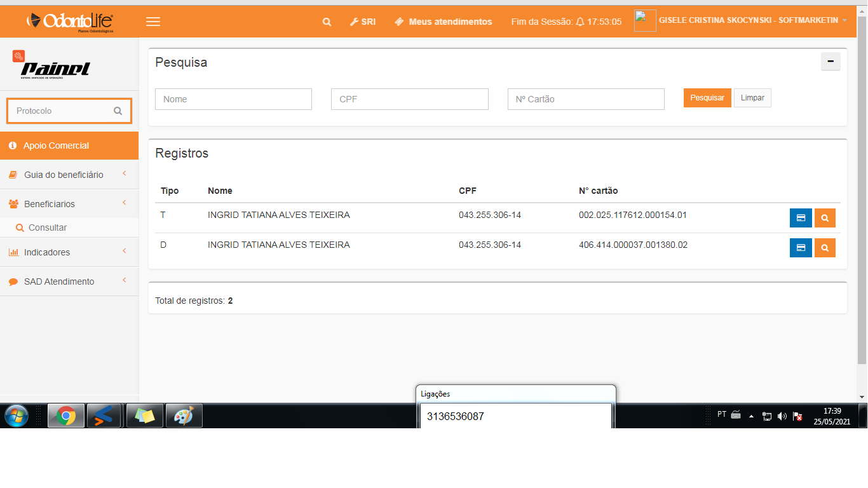Click the session bell notification icon
This screenshot has width=868, height=488.
tap(580, 22)
